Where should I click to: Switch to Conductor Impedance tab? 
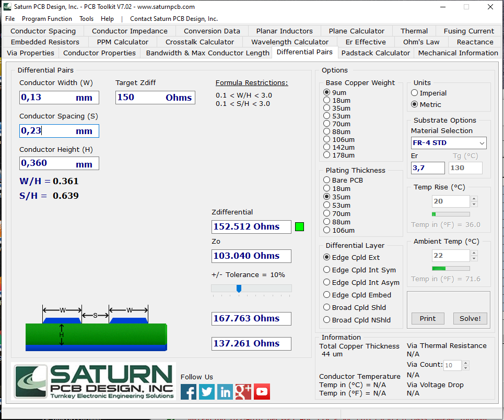(x=130, y=31)
